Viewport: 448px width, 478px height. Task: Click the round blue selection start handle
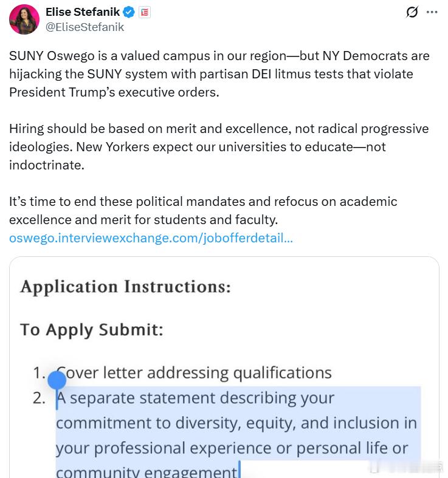57,380
